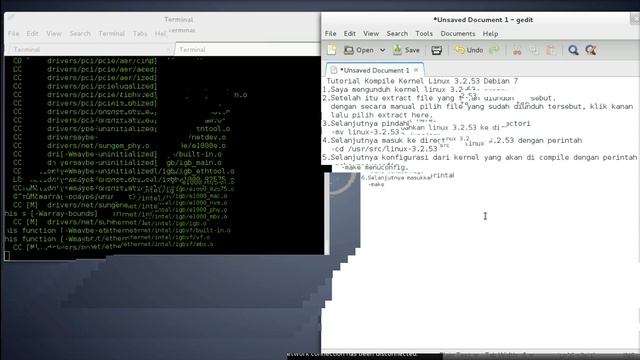Image resolution: width=640 pixels, height=360 pixels.
Task: Click the line '-make menuconfig.' in gedit
Action: pos(375,167)
